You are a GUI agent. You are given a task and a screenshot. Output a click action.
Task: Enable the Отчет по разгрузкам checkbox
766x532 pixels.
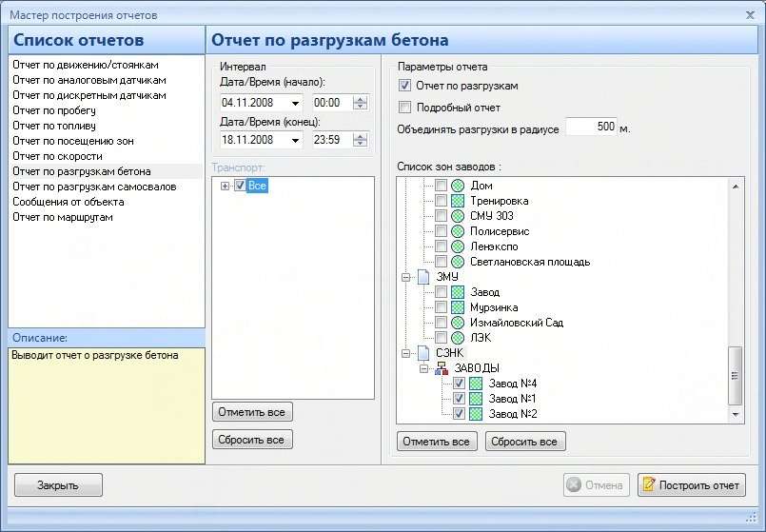404,86
